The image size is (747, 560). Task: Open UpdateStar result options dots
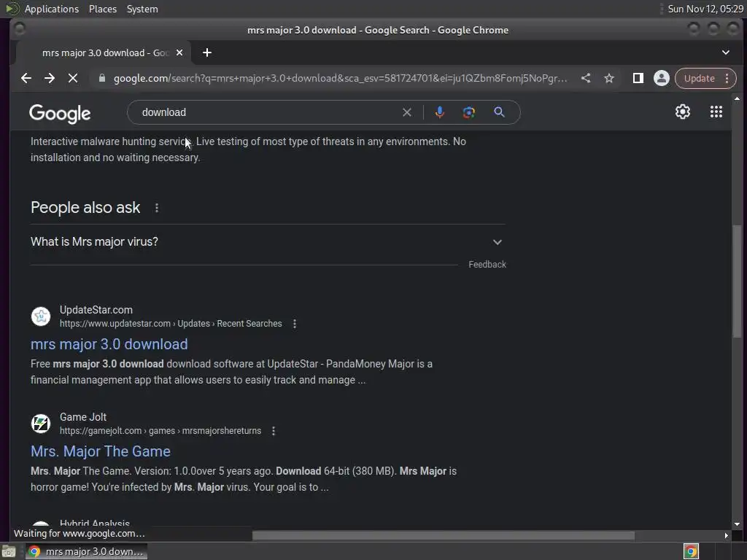tap(295, 324)
